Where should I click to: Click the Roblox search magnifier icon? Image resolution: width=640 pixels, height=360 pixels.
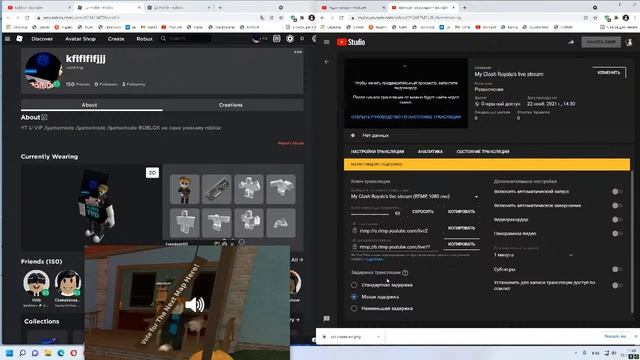(163, 39)
